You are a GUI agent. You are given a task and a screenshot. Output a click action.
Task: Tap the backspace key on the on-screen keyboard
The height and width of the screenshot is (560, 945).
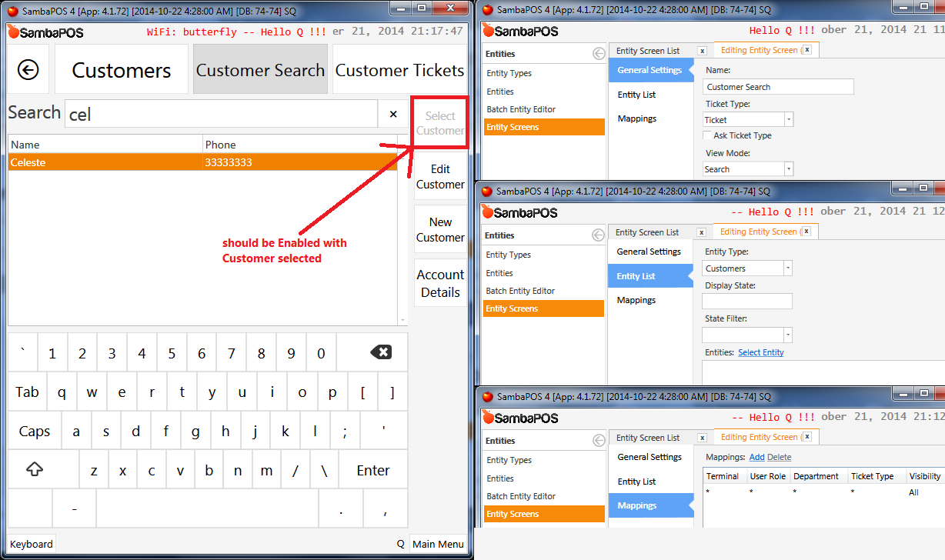380,353
